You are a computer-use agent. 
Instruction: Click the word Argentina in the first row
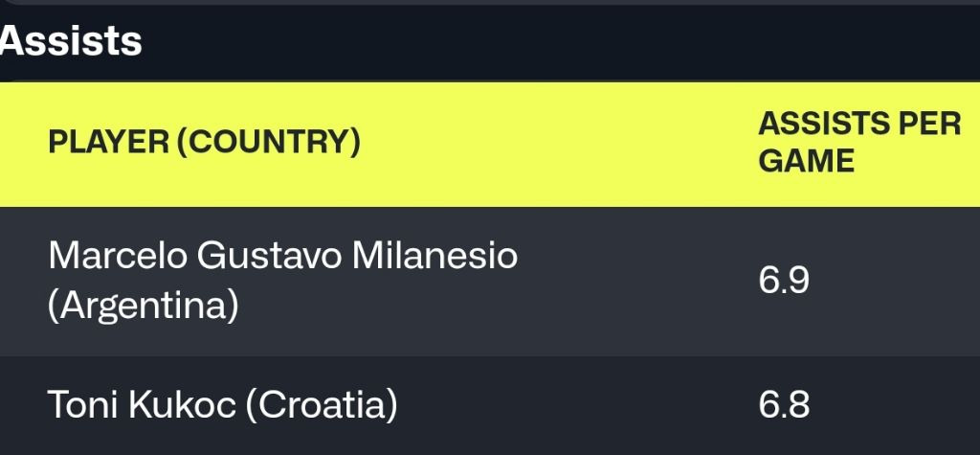pyautogui.click(x=143, y=307)
